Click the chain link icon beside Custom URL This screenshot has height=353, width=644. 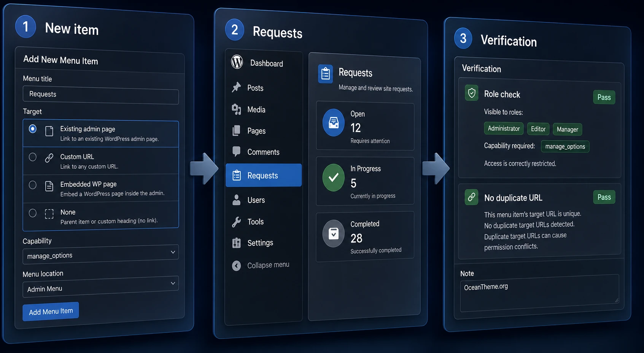click(49, 158)
